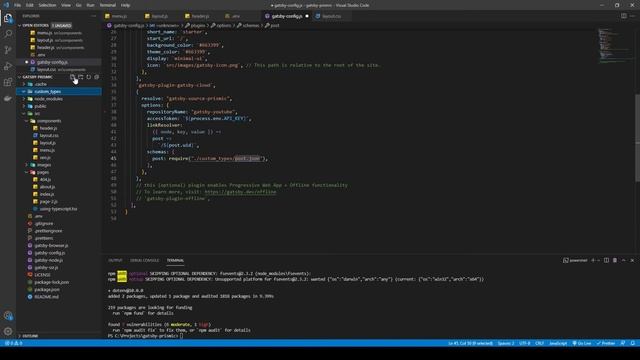The width and height of the screenshot is (640, 360).
Task: Click plugins in the breadcrumb path
Action: tap(198, 25)
